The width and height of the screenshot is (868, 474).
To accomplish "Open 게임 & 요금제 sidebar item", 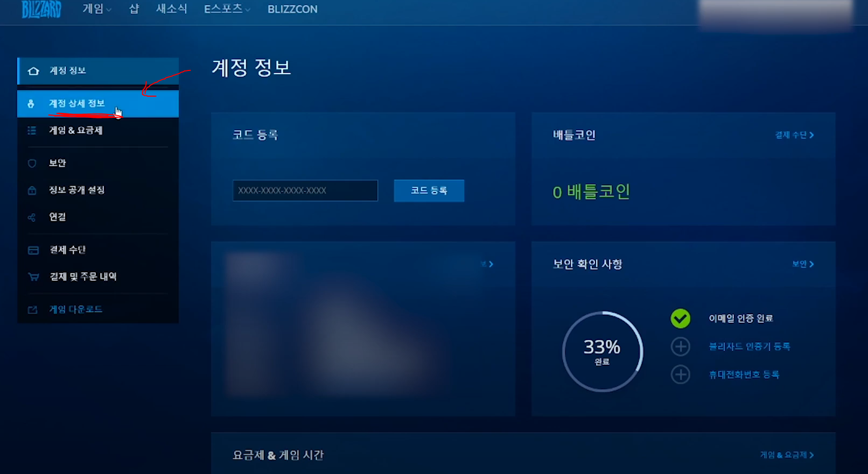I will (x=98, y=131).
